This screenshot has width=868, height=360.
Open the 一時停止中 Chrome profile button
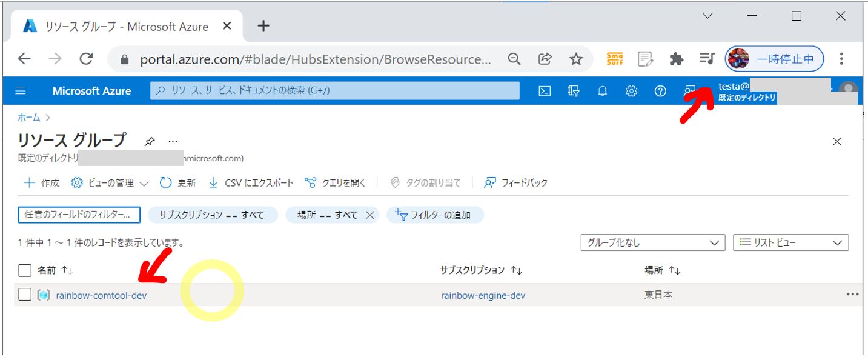[x=774, y=59]
